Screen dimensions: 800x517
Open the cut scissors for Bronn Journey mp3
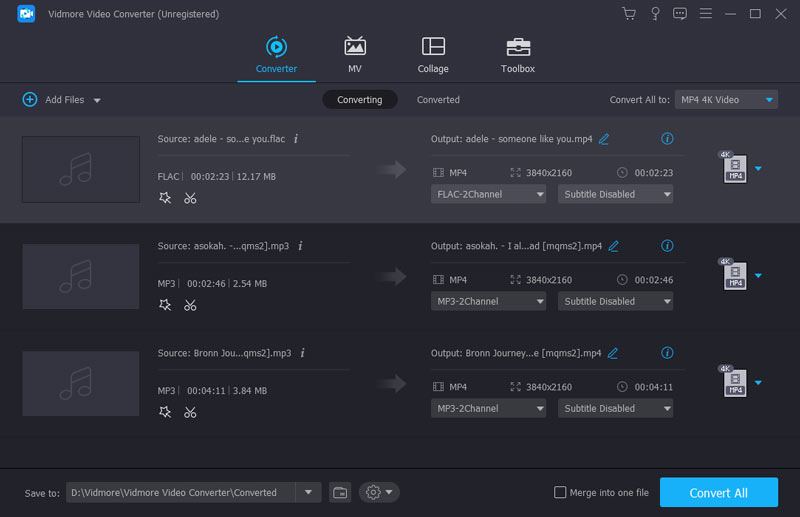click(190, 412)
